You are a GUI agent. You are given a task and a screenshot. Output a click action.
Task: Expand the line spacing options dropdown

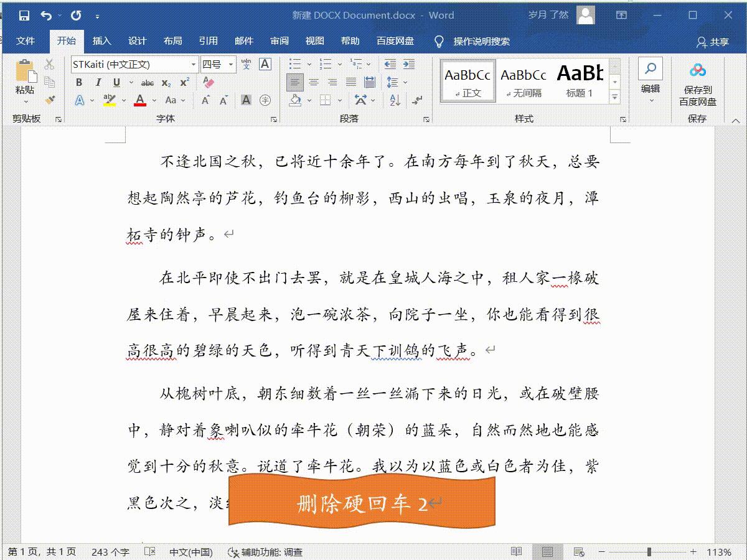coord(405,82)
